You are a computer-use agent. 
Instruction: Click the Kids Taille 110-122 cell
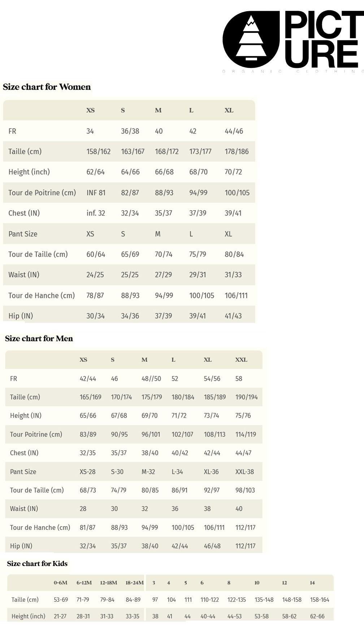(210, 600)
